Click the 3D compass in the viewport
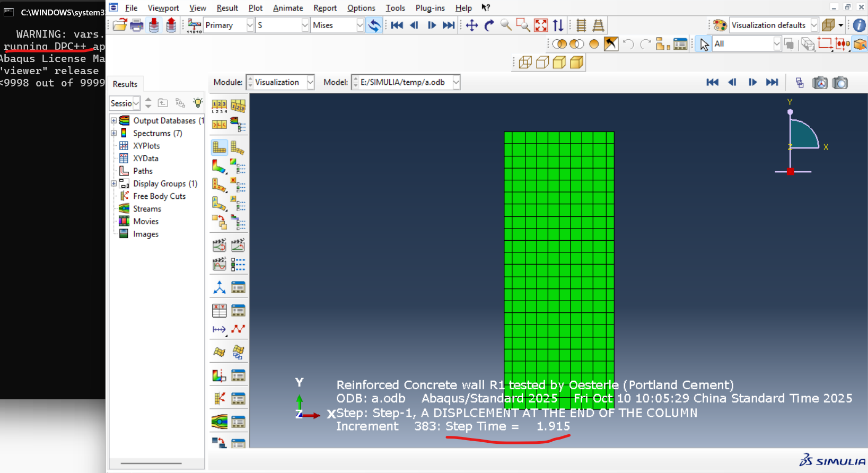Viewport: 868px width, 473px height. point(801,137)
